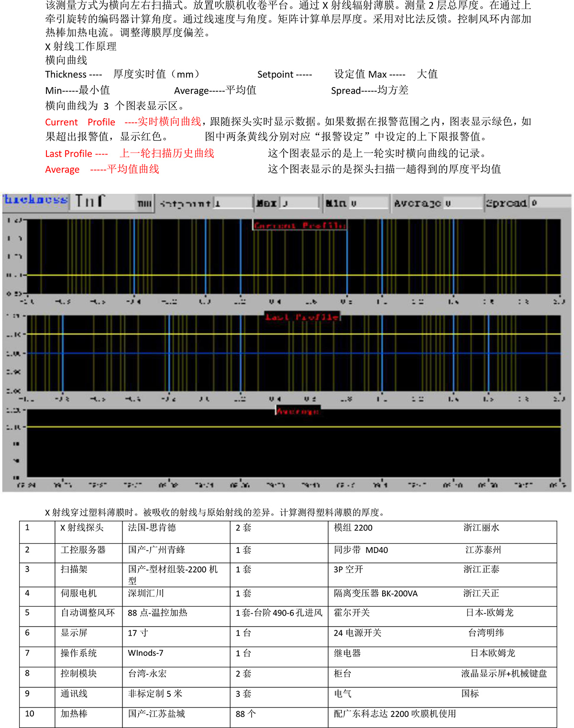Click the '液晶显示屏+机械键盘' table cell
574x728 pixels.
[x=504, y=673]
